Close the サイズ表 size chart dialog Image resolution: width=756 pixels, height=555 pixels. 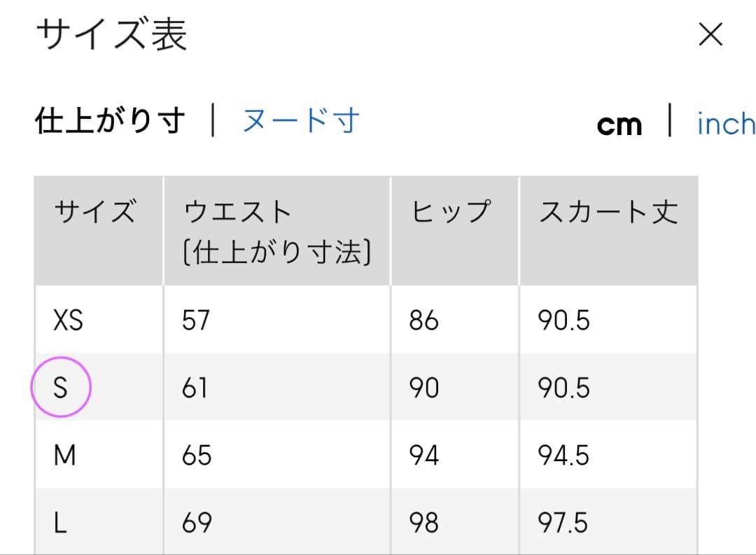[710, 34]
